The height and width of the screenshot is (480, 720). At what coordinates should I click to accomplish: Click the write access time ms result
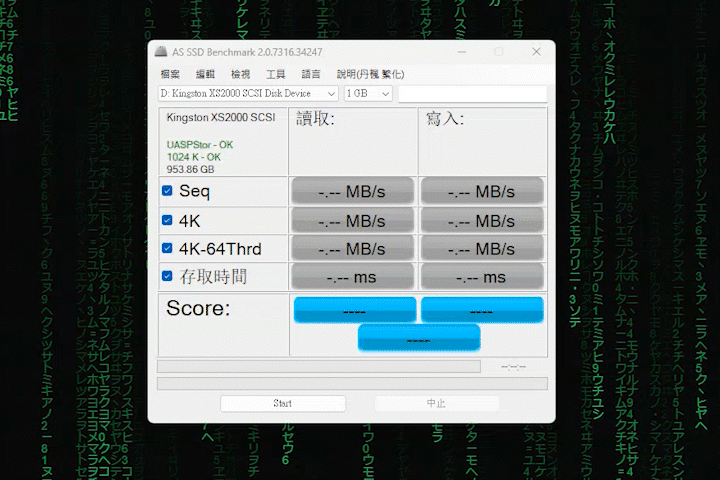[x=482, y=277]
